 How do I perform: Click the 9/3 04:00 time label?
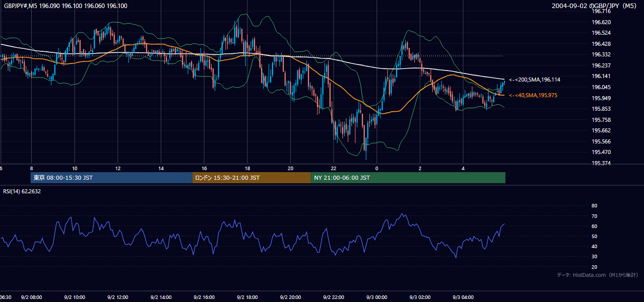463,297
